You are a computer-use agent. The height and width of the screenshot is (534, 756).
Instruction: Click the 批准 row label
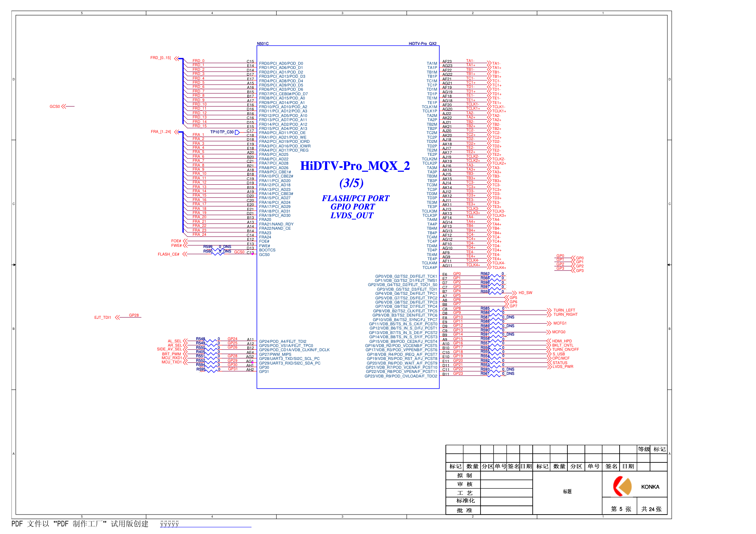point(464,510)
